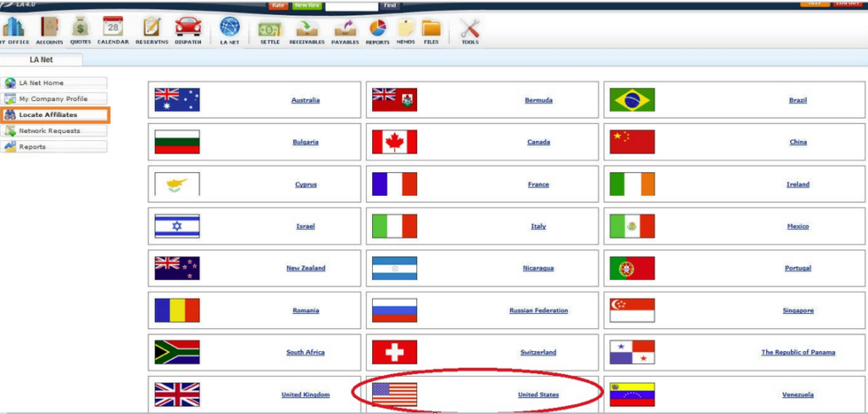Viewport: 868px width, 414px height.
Task: Open the Tools wrench icon
Action: coord(470,28)
